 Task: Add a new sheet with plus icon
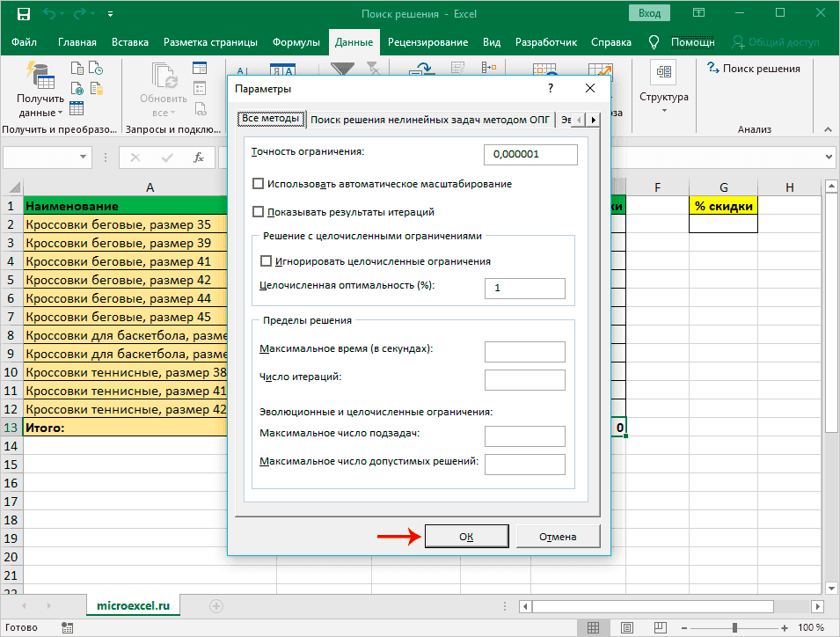pyautogui.click(x=216, y=605)
